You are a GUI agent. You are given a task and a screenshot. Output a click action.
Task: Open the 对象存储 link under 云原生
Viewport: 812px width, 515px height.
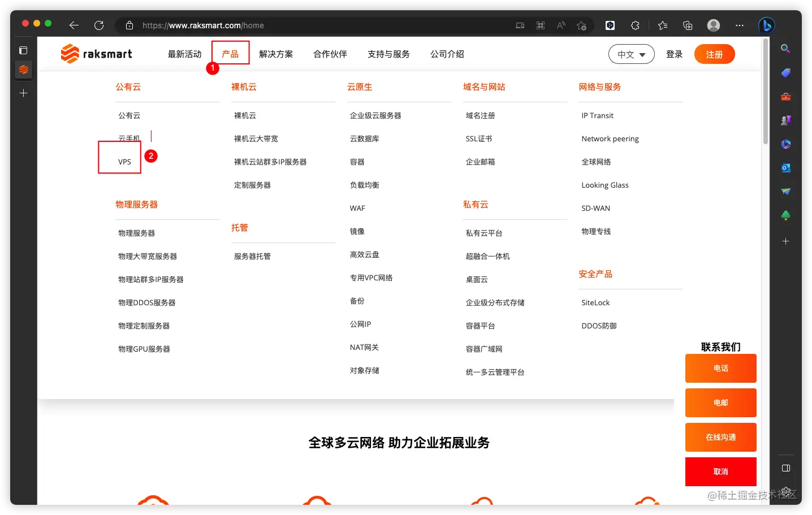[364, 370]
